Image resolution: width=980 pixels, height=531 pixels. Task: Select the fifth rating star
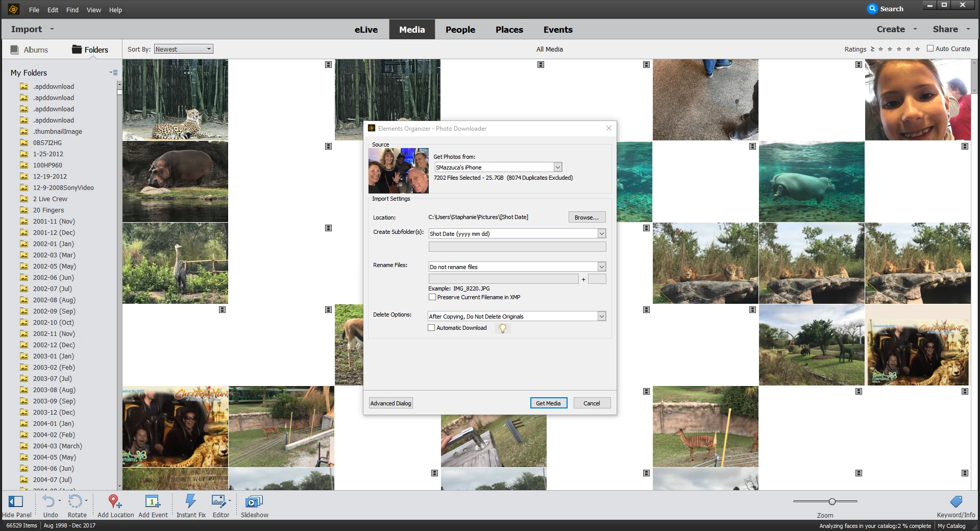click(x=917, y=49)
